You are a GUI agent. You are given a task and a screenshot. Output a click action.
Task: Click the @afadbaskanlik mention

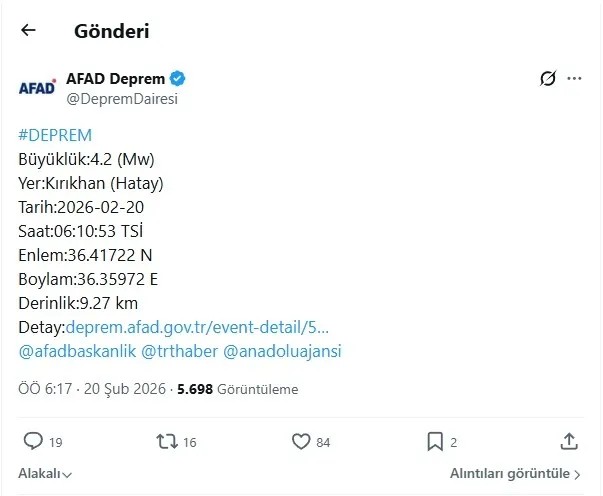[77, 351]
